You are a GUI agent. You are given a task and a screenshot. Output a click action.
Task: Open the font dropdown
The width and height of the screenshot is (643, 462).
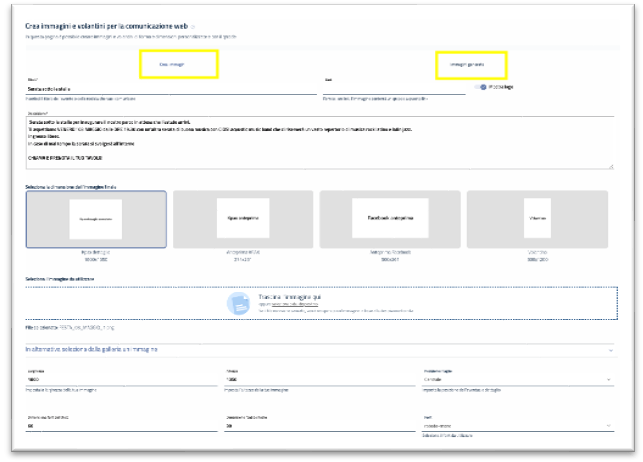[518, 425]
